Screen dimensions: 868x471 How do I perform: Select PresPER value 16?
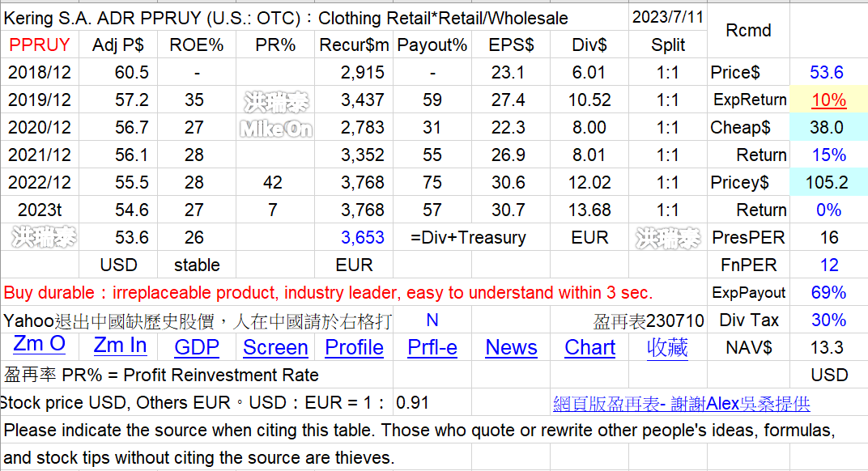[828, 237]
